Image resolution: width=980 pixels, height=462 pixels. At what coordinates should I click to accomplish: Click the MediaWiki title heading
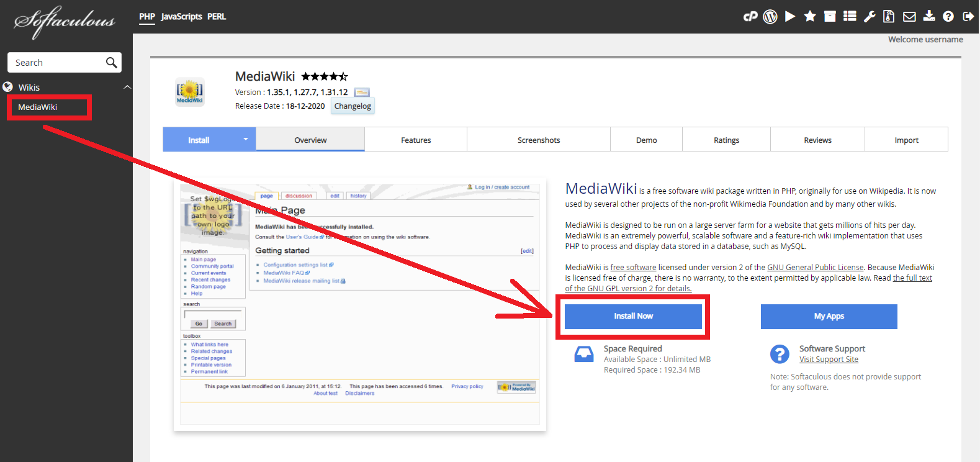point(265,76)
